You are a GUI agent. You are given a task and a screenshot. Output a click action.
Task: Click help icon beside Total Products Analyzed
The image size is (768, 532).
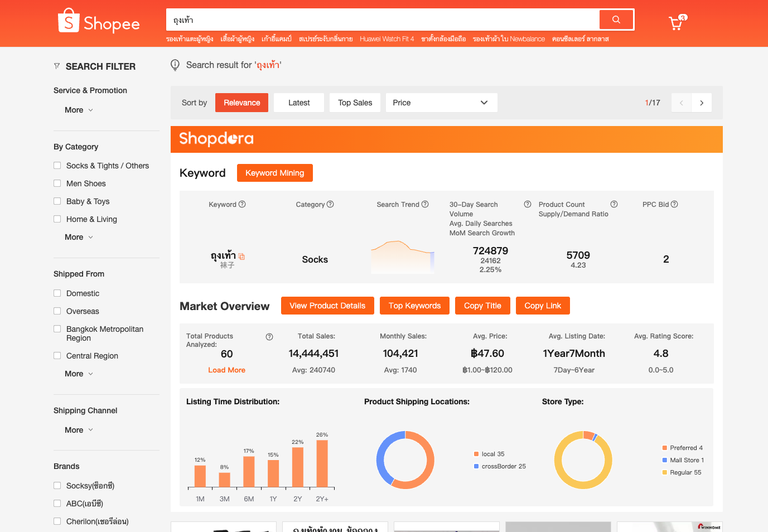(x=269, y=337)
